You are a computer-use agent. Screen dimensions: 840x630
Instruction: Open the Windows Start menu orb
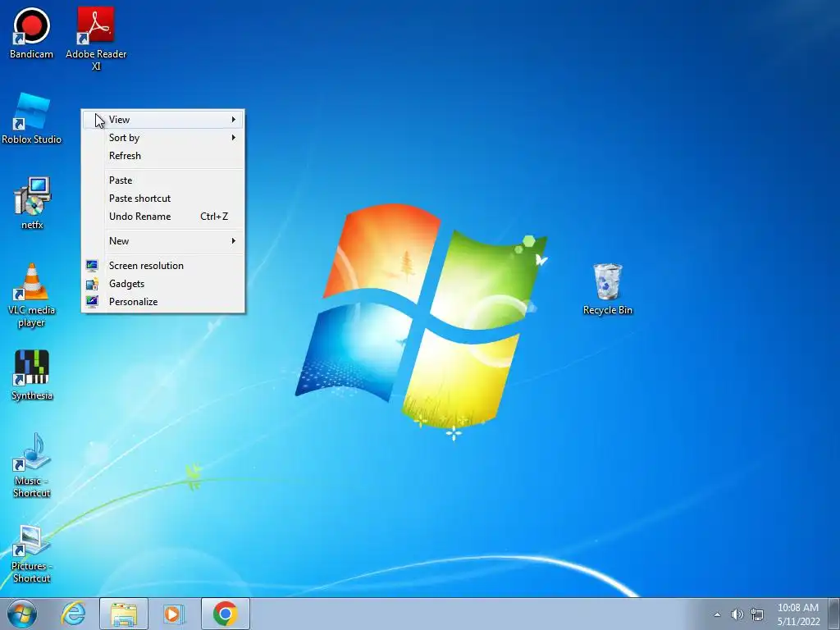(22, 614)
